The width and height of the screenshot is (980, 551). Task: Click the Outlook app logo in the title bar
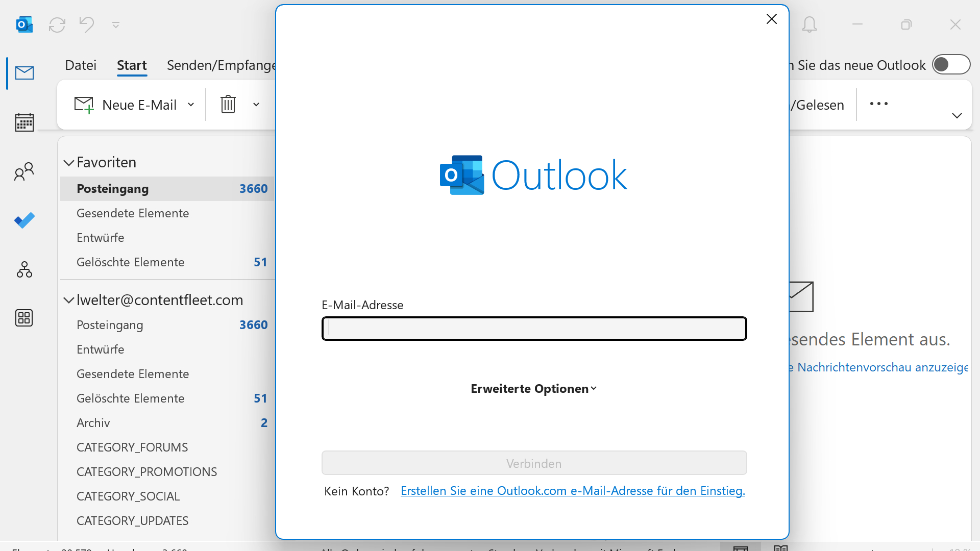(24, 24)
